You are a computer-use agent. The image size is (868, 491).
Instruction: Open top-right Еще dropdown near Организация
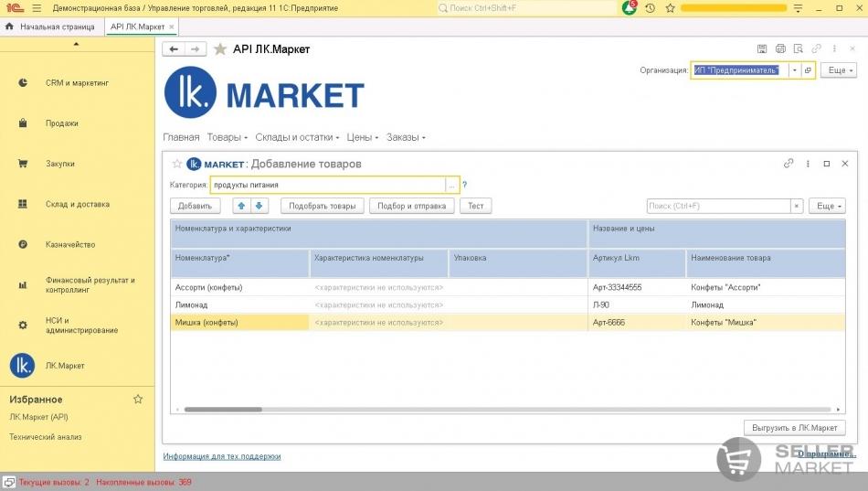(x=839, y=70)
